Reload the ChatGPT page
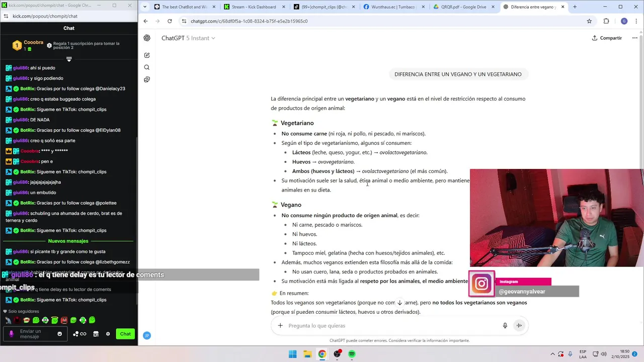This screenshot has height=362, width=644. [170, 21]
